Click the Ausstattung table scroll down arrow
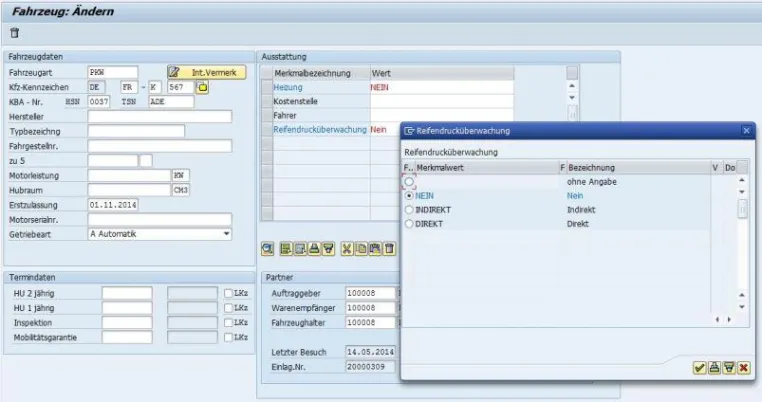This screenshot has height=402, width=762. tap(572, 98)
